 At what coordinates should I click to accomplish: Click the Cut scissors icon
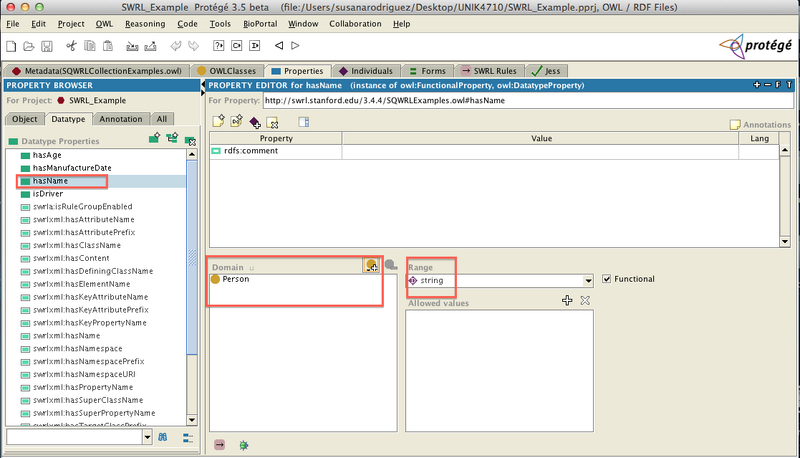71,46
